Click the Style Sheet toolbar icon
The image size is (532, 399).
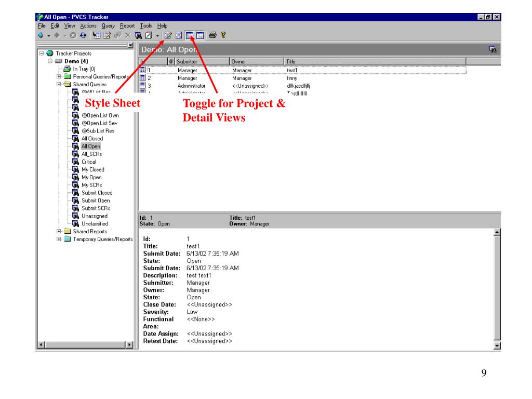pos(168,35)
